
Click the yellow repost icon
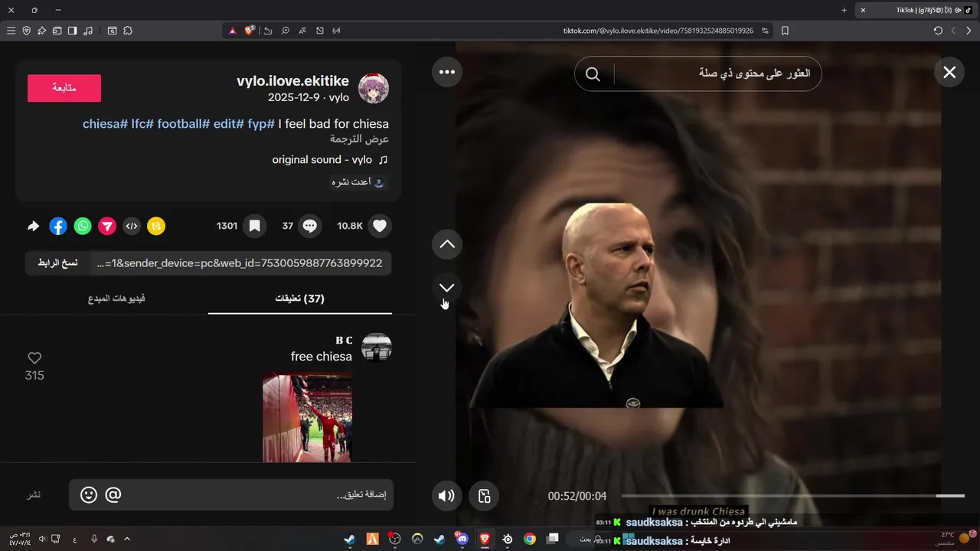pos(156,226)
